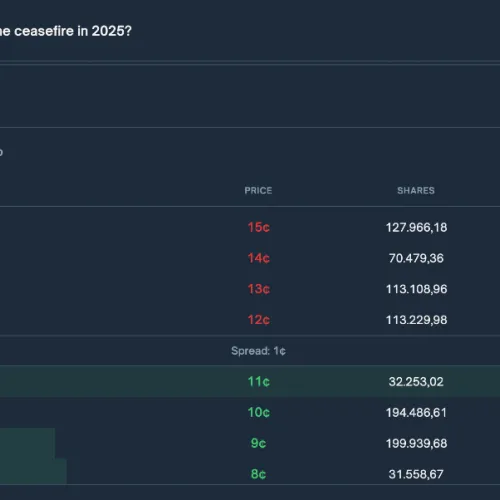Click the 32.253,02 shares amount

416,381
